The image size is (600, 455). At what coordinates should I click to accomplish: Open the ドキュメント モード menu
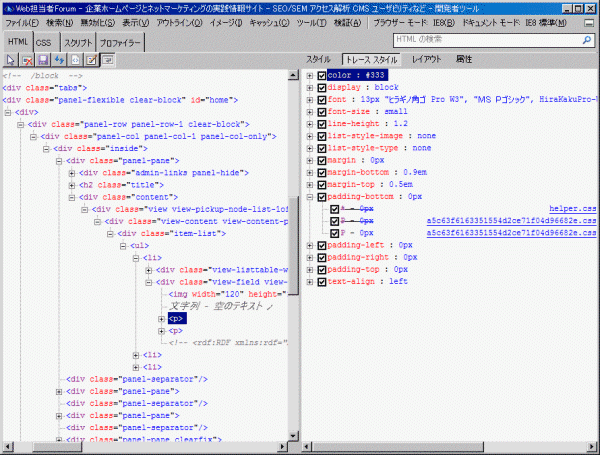pos(514,23)
